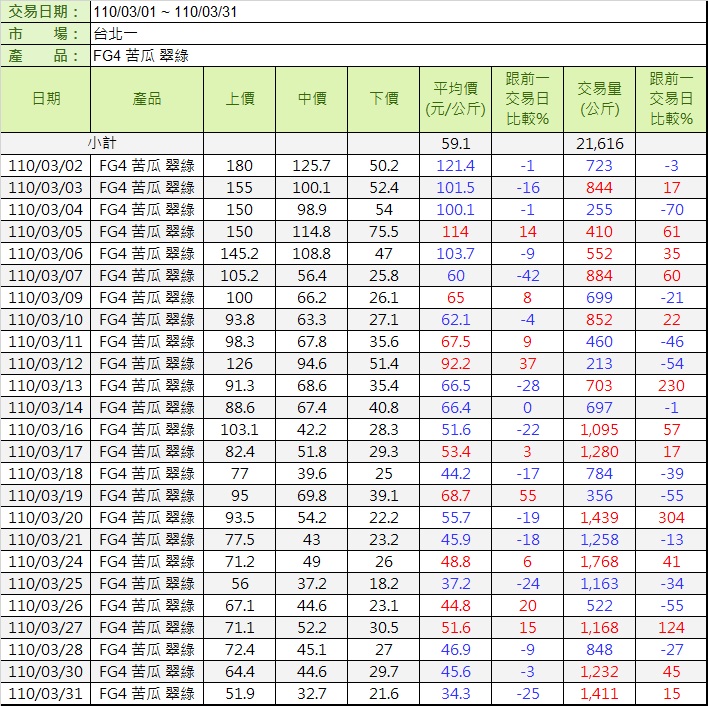Click the average price cell 34.3
708x706 pixels.
456,694
